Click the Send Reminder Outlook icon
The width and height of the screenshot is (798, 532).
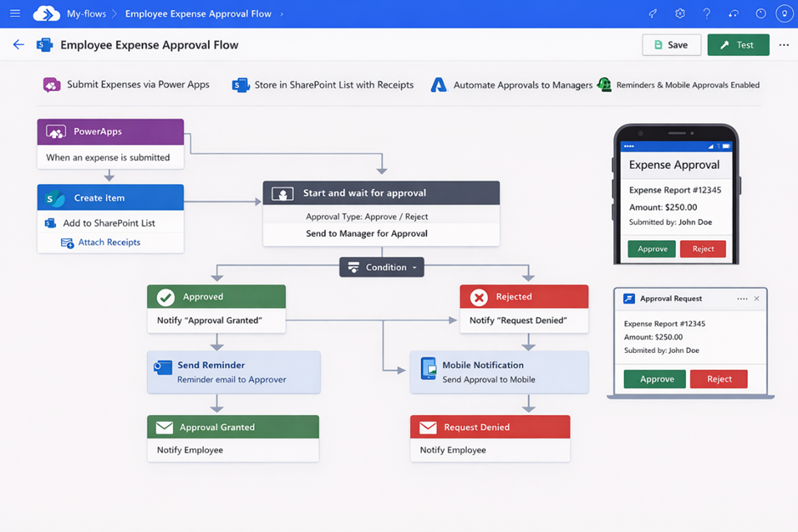click(x=163, y=368)
